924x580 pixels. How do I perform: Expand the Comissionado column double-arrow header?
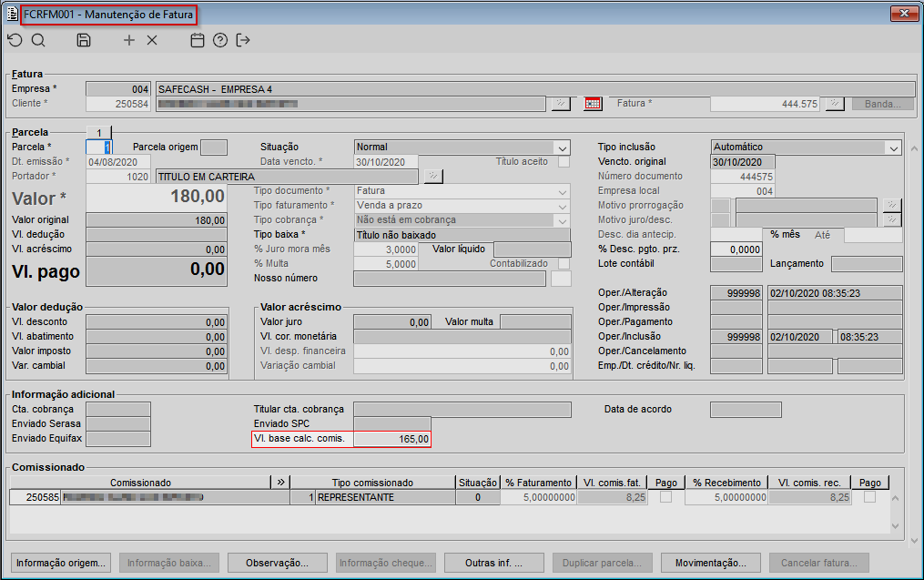(x=280, y=483)
